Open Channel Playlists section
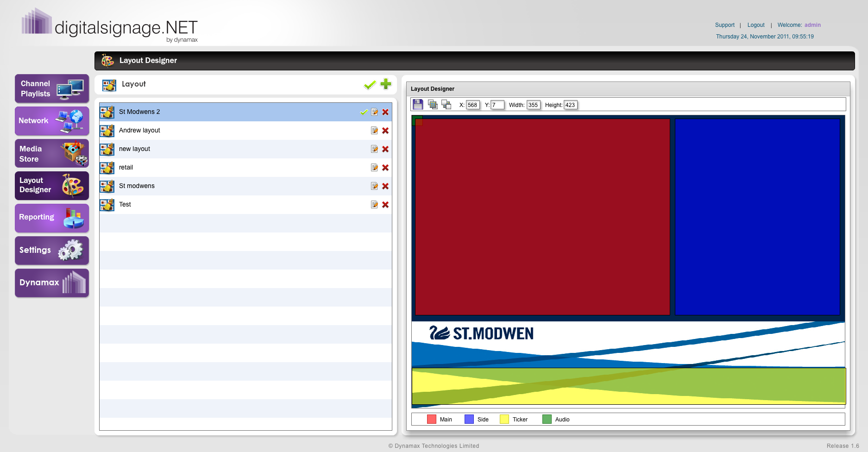 (x=52, y=88)
